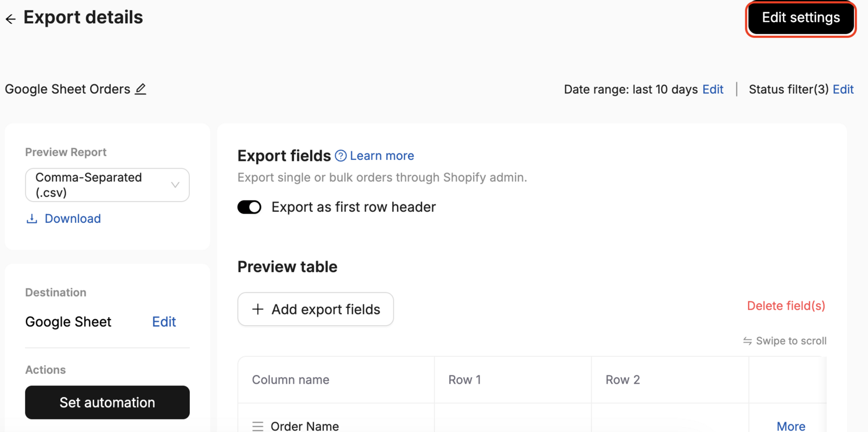Screen dimensions: 868x432
Task: Edit the Status filter
Action: point(843,89)
